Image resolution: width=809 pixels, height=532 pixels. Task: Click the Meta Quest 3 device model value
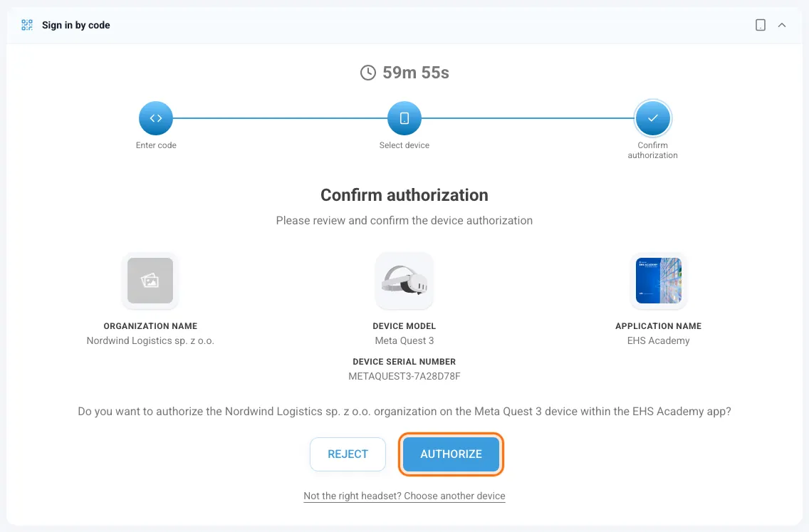pyautogui.click(x=404, y=340)
